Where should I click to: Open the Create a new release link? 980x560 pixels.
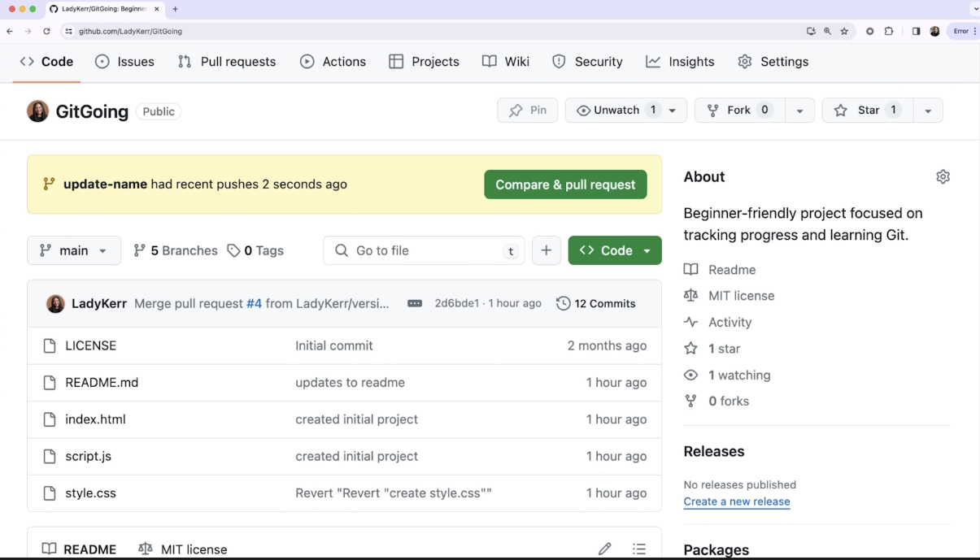736,501
